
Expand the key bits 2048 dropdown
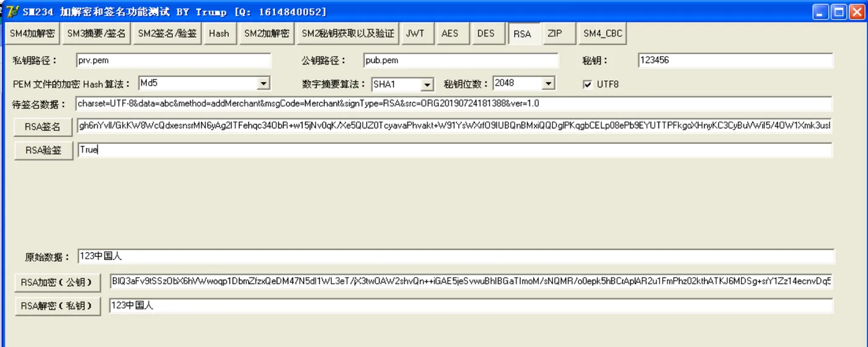coord(548,83)
